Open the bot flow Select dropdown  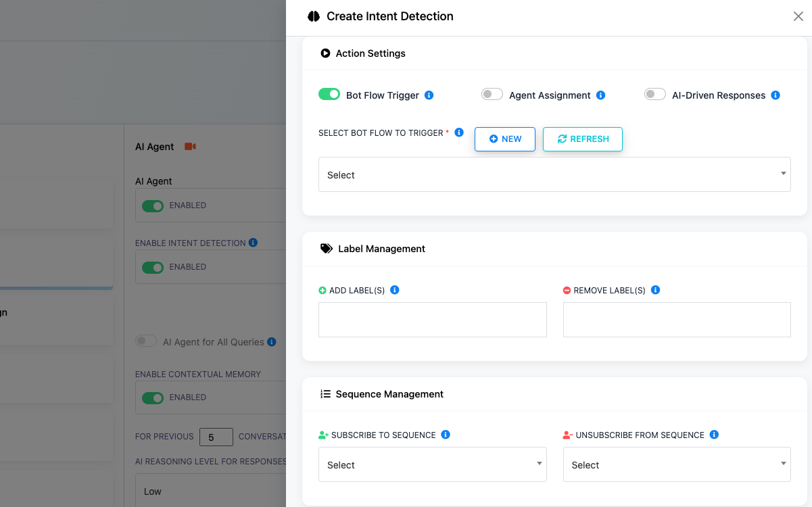point(554,174)
